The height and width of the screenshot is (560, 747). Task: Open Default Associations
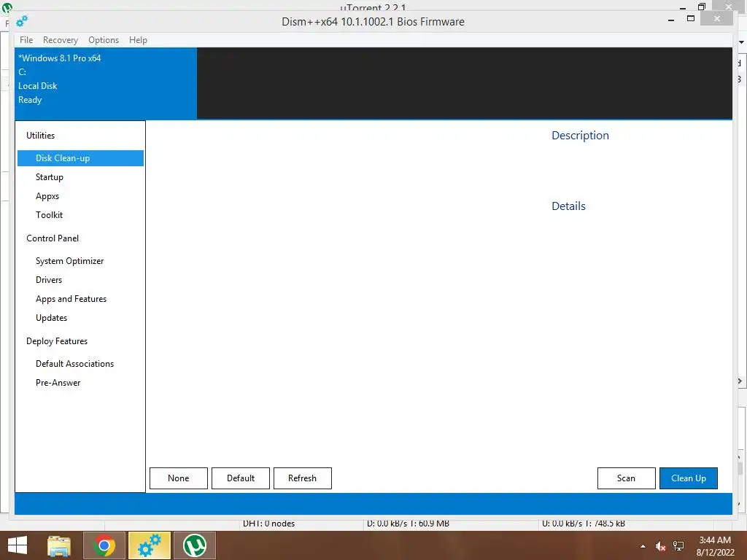tap(75, 364)
